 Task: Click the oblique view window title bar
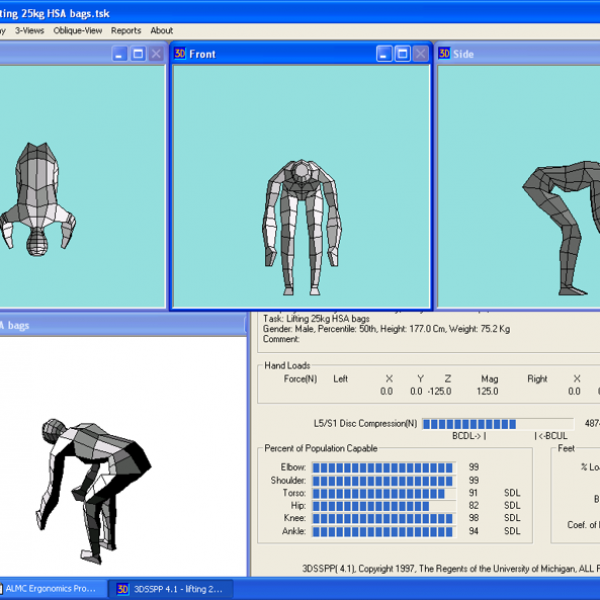click(x=122, y=325)
